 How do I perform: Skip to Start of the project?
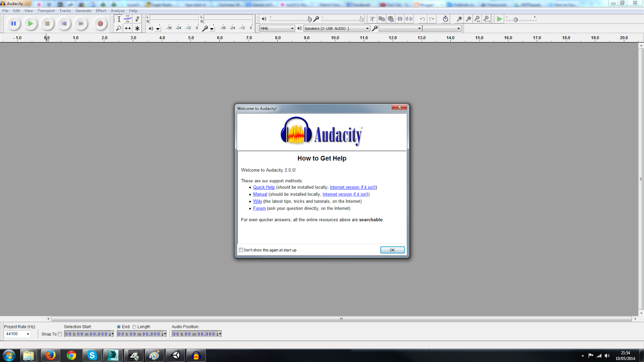pyautogui.click(x=64, y=24)
